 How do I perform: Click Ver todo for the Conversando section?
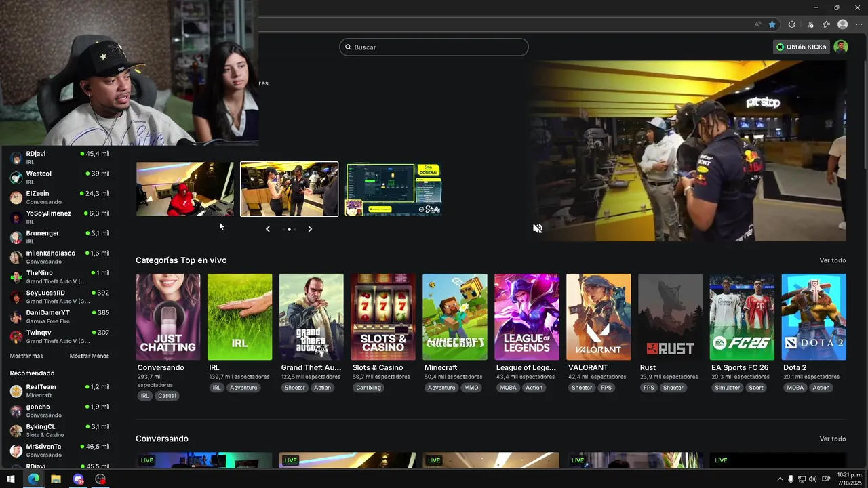833,439
